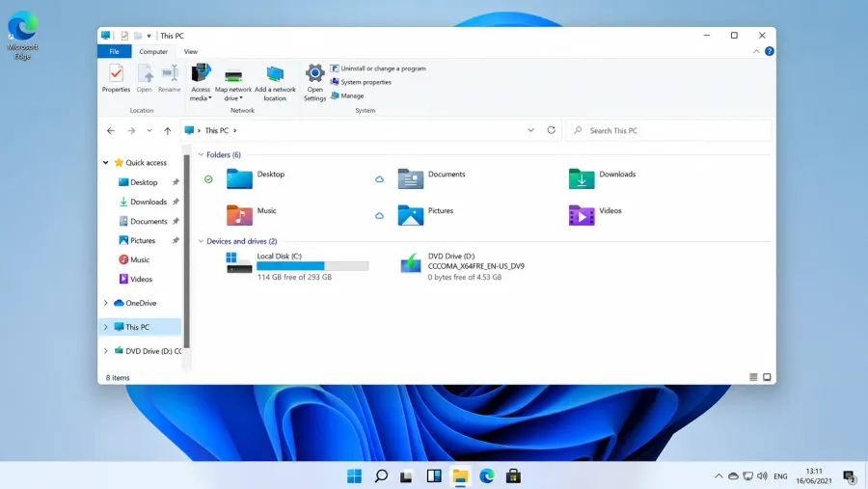The height and width of the screenshot is (489, 868).
Task: Open the address bar history dropdown
Action: point(530,130)
